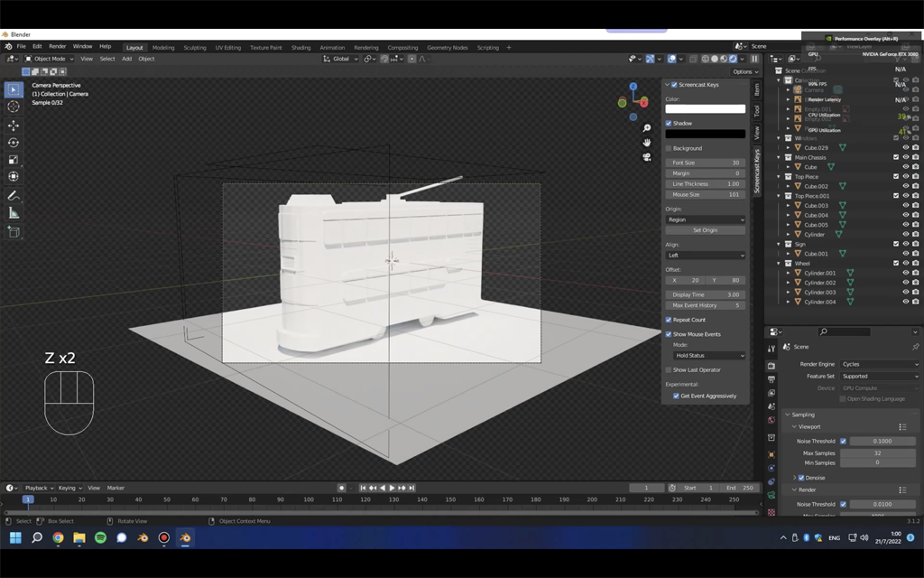Click the End frame field showing 250
The image size is (924, 578).
click(740, 488)
